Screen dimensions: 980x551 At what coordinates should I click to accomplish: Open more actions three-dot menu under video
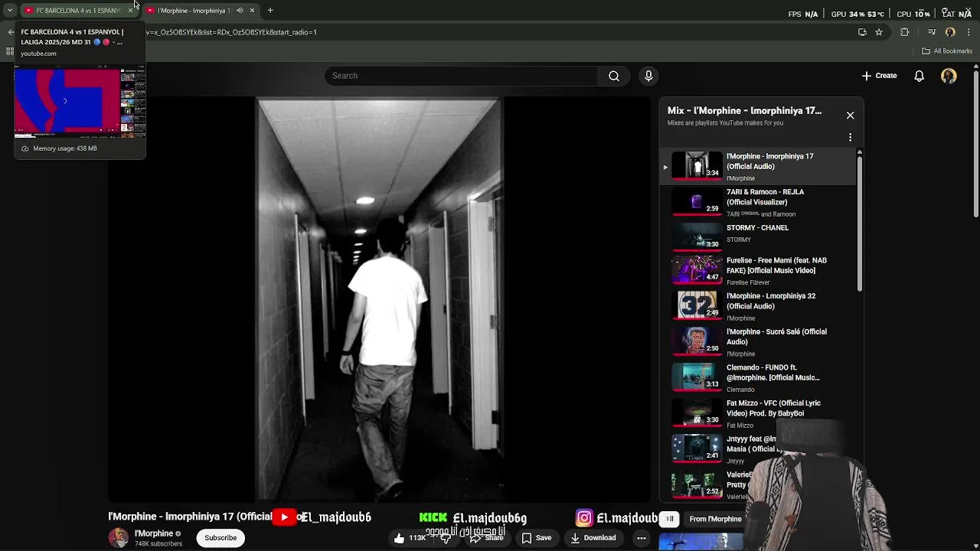pos(642,538)
